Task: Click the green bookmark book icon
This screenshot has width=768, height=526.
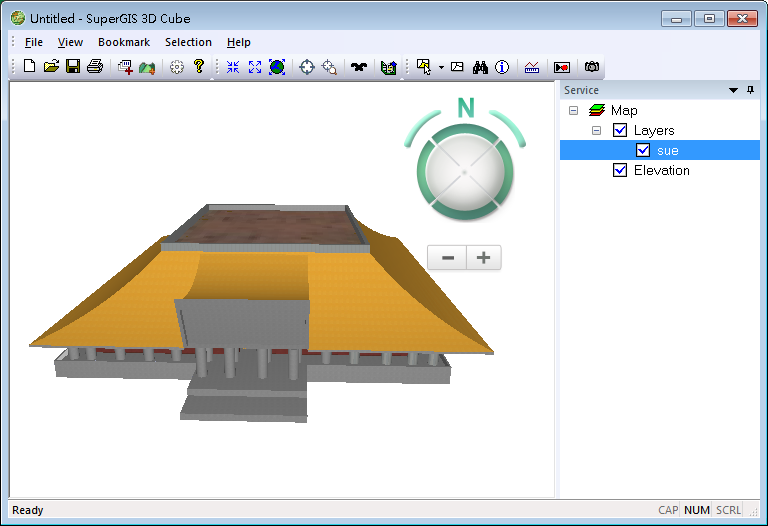Action: pyautogui.click(x=388, y=67)
